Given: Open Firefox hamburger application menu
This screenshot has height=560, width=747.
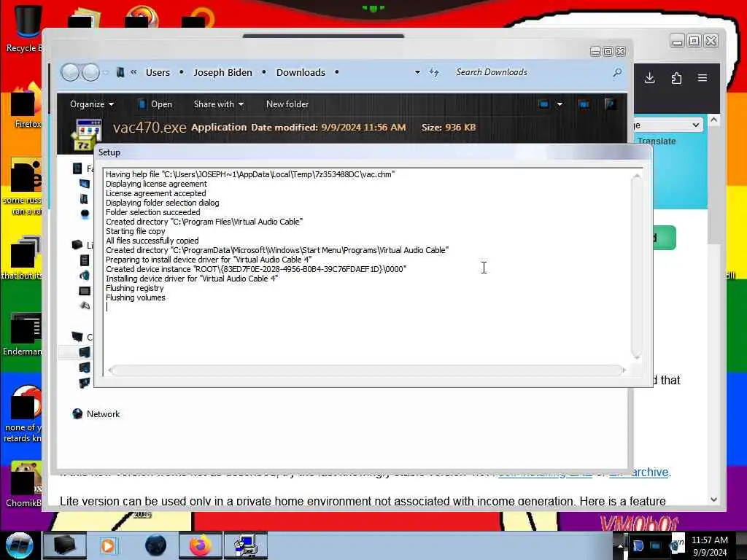Looking at the screenshot, I should pos(703,77).
